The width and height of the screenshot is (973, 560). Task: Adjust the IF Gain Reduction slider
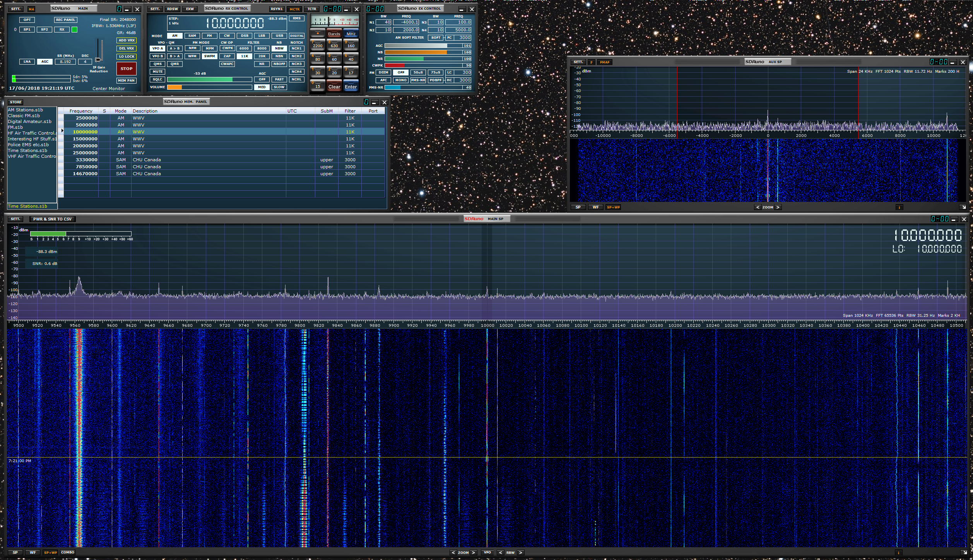[99, 59]
